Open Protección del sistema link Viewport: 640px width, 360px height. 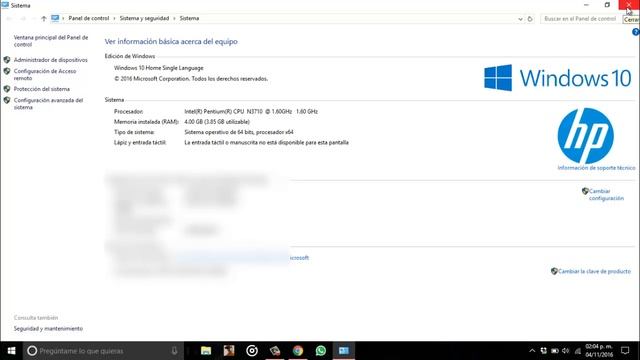pyautogui.click(x=42, y=89)
